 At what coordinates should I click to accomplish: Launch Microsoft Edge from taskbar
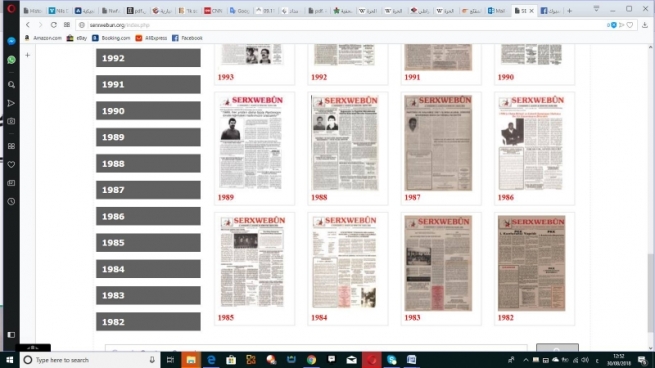coord(211,360)
